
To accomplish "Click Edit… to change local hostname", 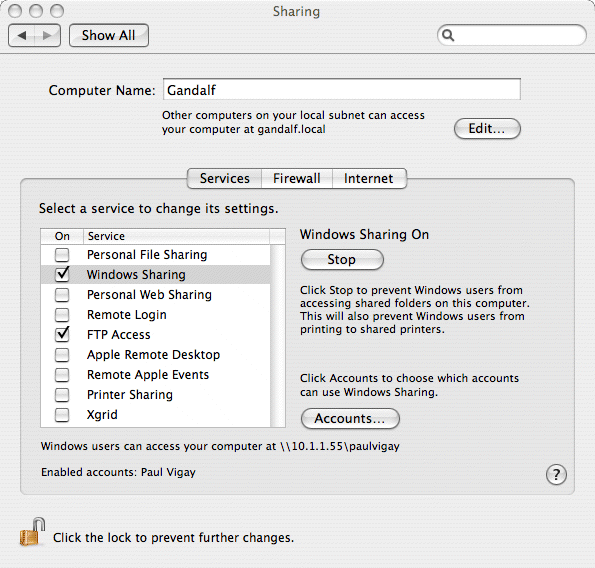I will pos(487,129).
